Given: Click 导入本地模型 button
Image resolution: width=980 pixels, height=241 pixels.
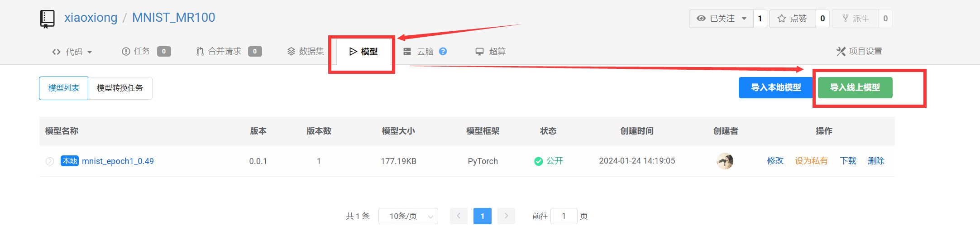Looking at the screenshot, I should [x=776, y=87].
